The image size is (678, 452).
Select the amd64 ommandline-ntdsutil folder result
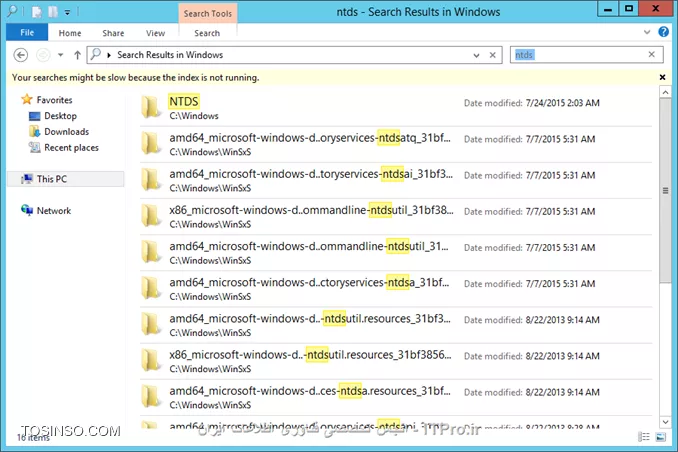396,253
